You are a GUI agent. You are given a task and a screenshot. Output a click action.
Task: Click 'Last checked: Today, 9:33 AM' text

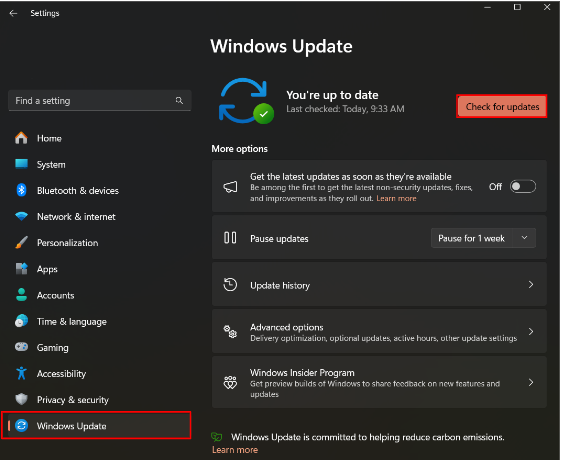click(x=345, y=109)
